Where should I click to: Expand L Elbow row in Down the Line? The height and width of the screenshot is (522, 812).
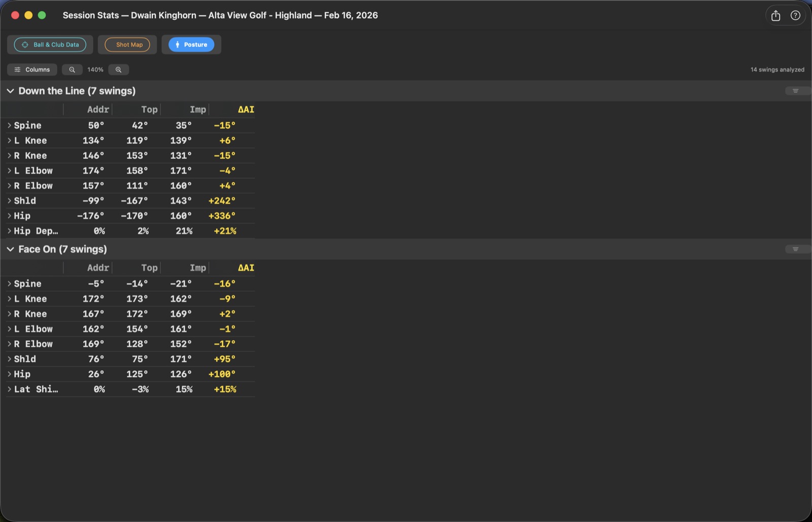tap(9, 171)
